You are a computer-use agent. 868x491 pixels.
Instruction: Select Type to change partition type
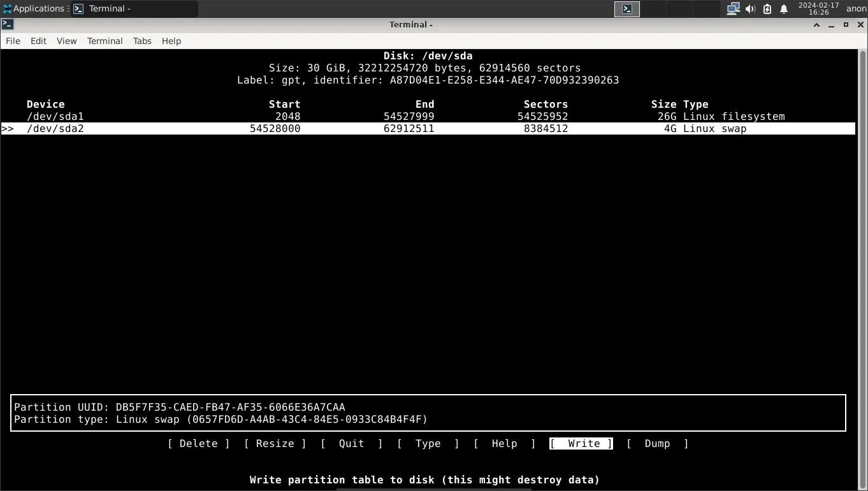[428, 443]
